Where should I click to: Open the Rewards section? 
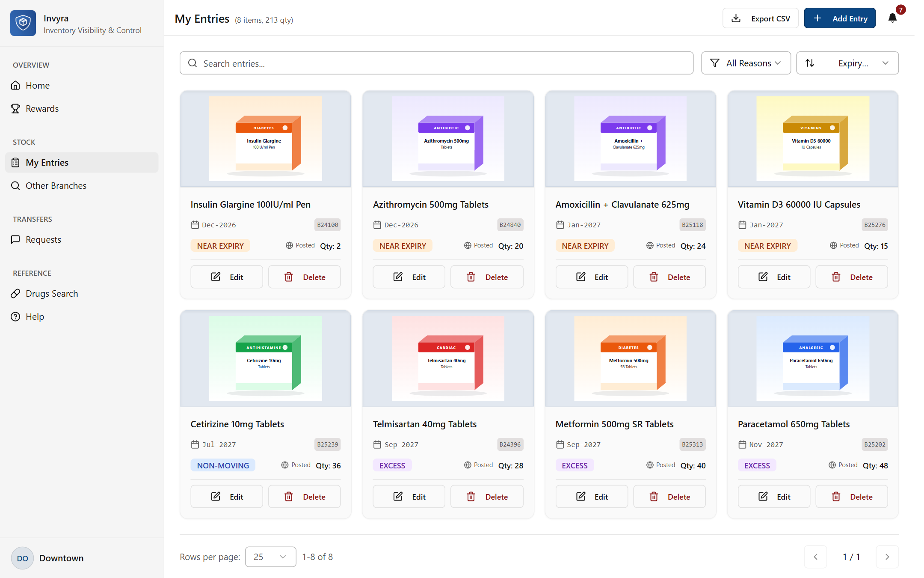tap(82, 109)
